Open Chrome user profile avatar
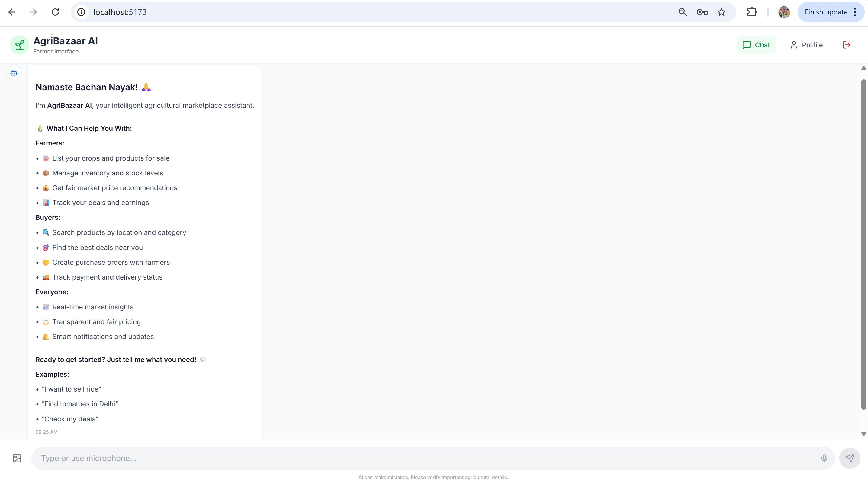This screenshot has width=868, height=489. 784,12
